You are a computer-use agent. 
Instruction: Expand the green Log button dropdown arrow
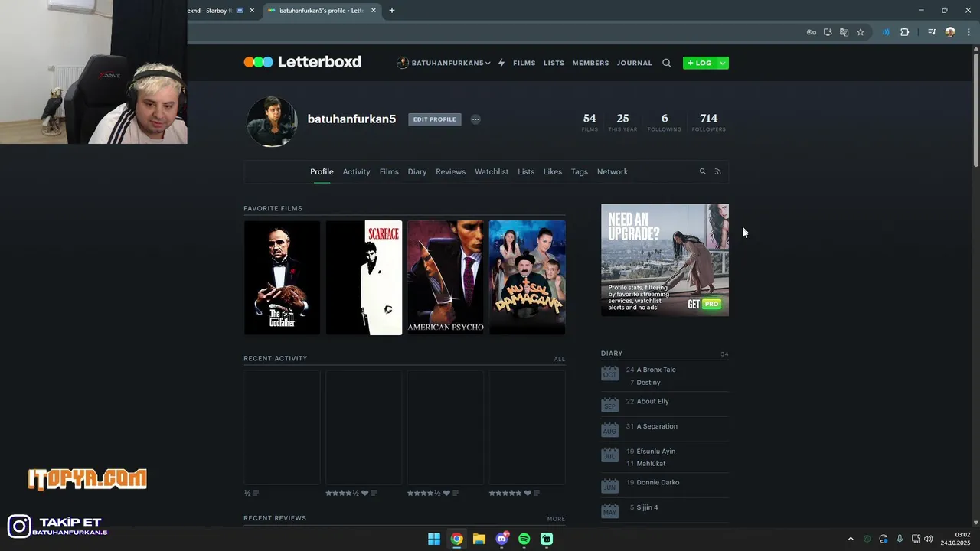click(722, 63)
